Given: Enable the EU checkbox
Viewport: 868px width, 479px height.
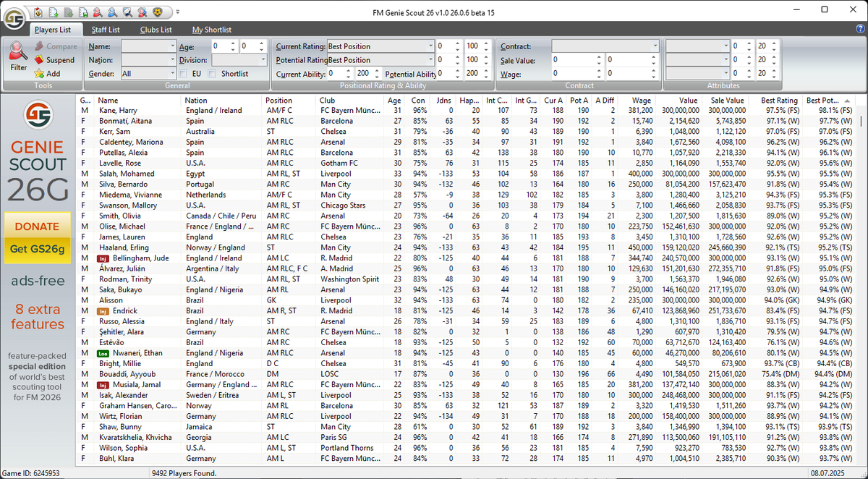Looking at the screenshot, I should (x=184, y=74).
